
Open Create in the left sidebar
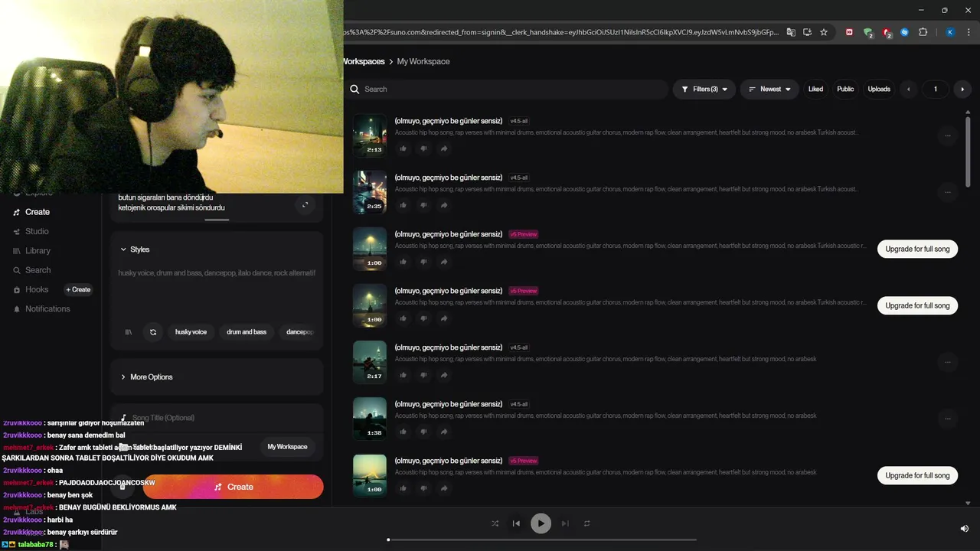click(38, 212)
